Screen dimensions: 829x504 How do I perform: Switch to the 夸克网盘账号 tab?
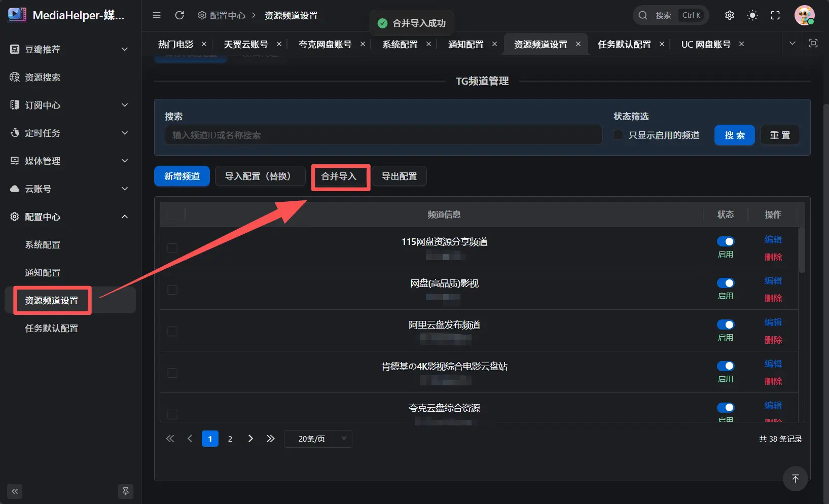[x=325, y=44]
